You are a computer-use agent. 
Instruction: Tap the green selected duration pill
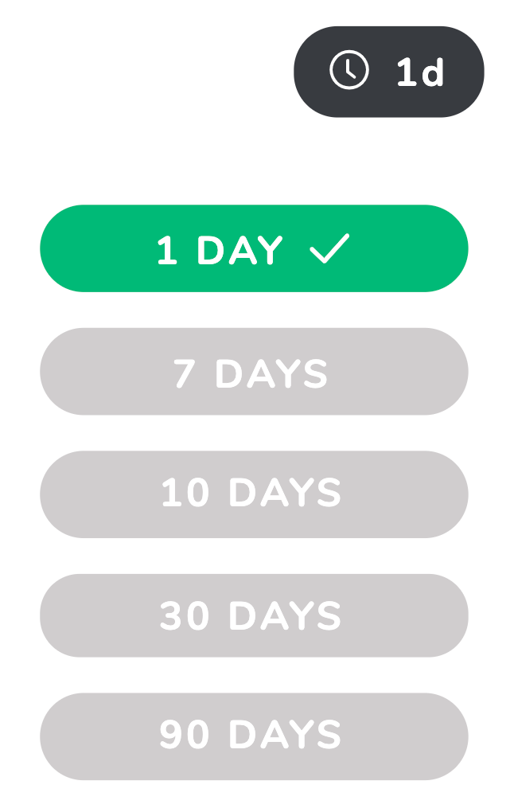click(254, 248)
